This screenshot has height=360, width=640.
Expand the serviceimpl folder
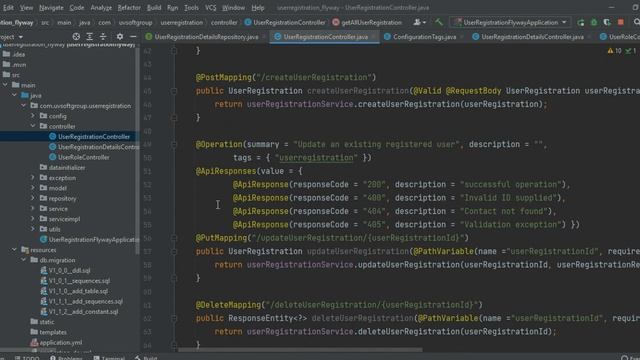pos(33,219)
